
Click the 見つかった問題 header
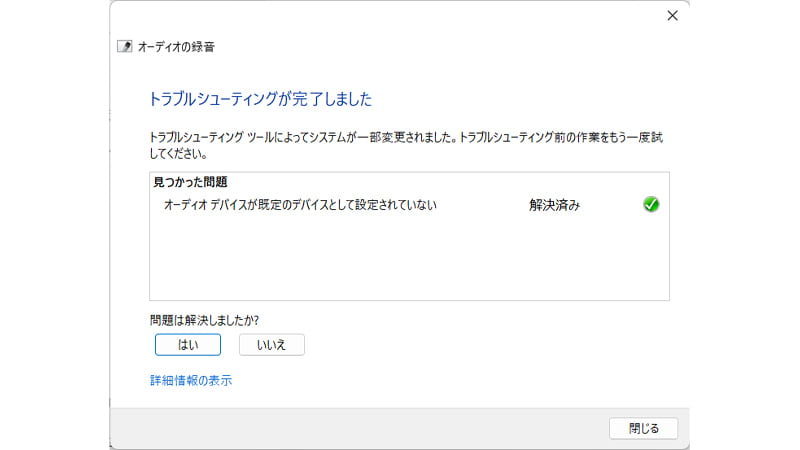click(x=190, y=182)
